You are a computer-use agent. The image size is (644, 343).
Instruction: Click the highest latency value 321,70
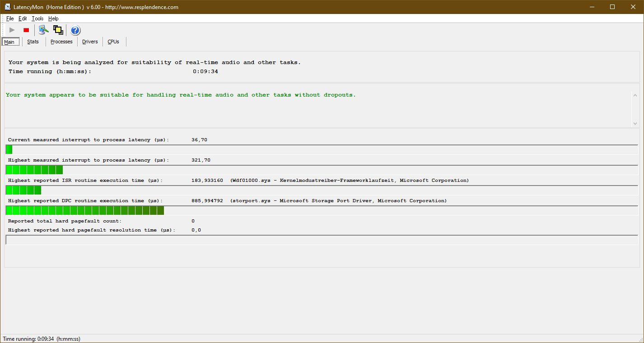[201, 160]
